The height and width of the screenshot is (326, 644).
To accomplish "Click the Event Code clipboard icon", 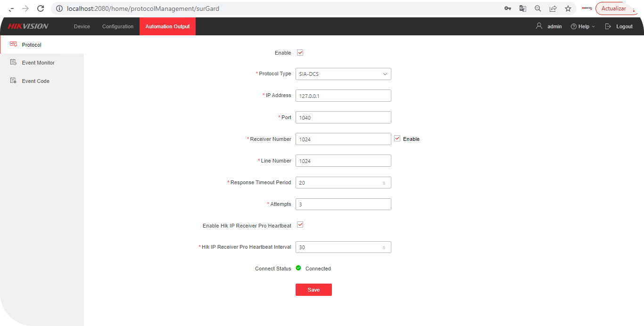I will 13,81.
